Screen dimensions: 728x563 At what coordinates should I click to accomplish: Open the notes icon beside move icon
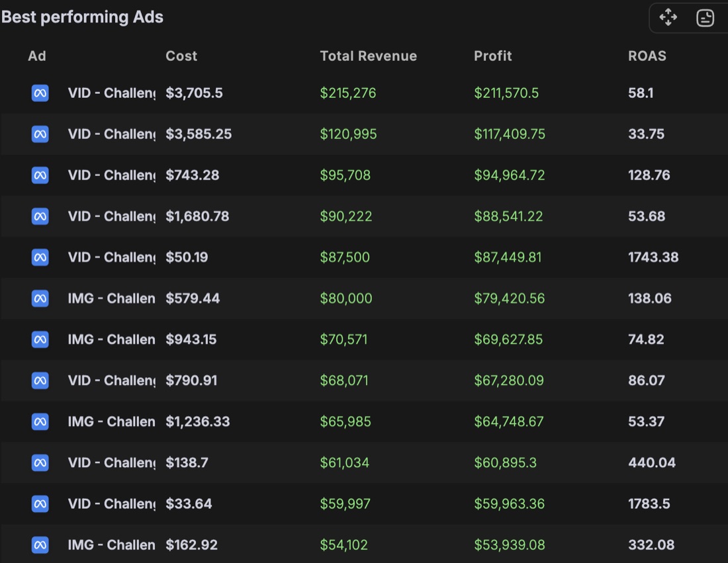point(705,18)
